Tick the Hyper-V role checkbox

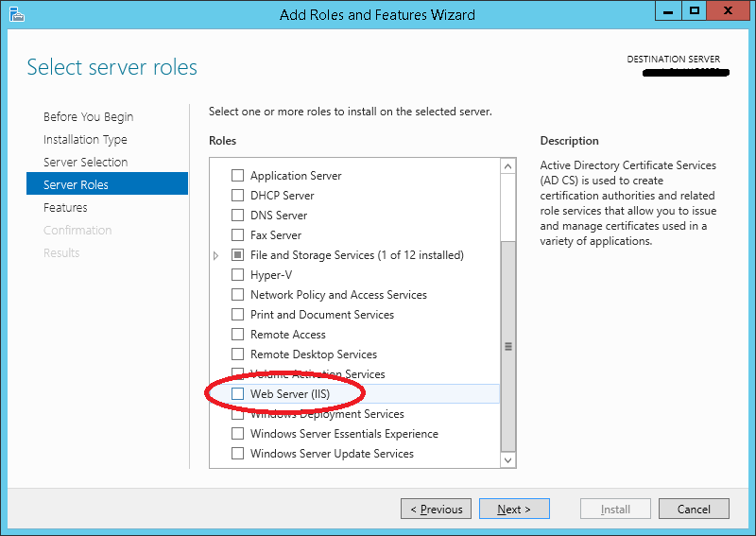point(238,275)
